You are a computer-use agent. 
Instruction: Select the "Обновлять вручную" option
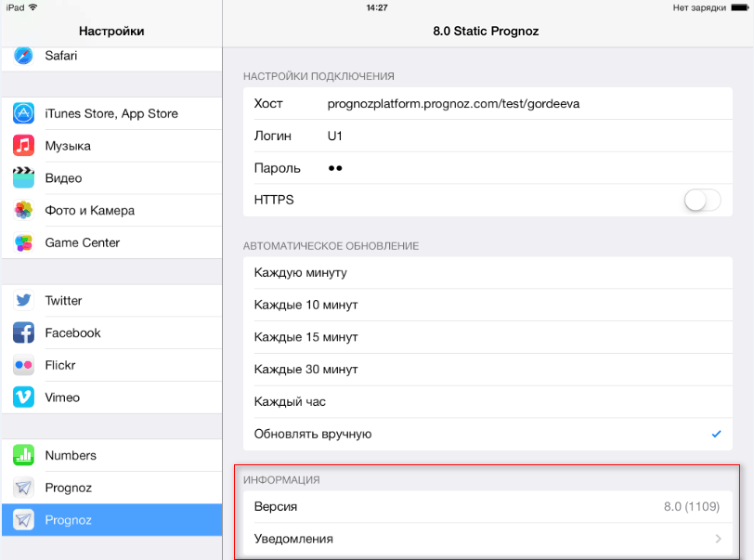(x=313, y=434)
